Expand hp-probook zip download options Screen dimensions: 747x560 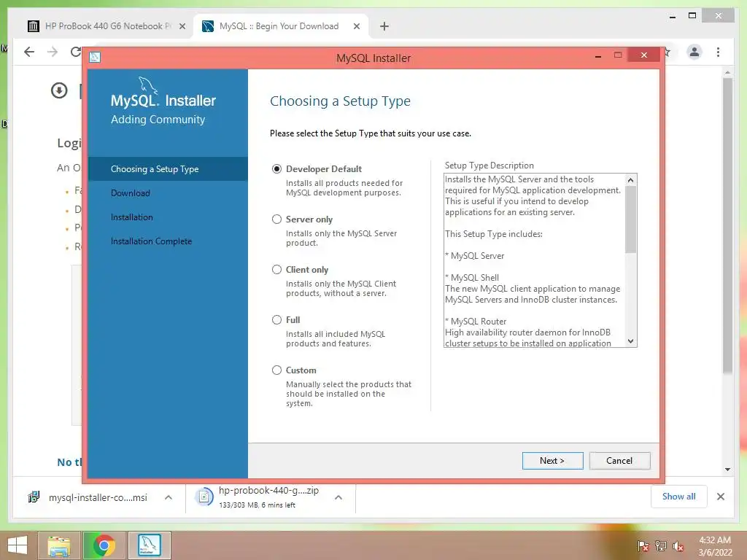coord(338,497)
